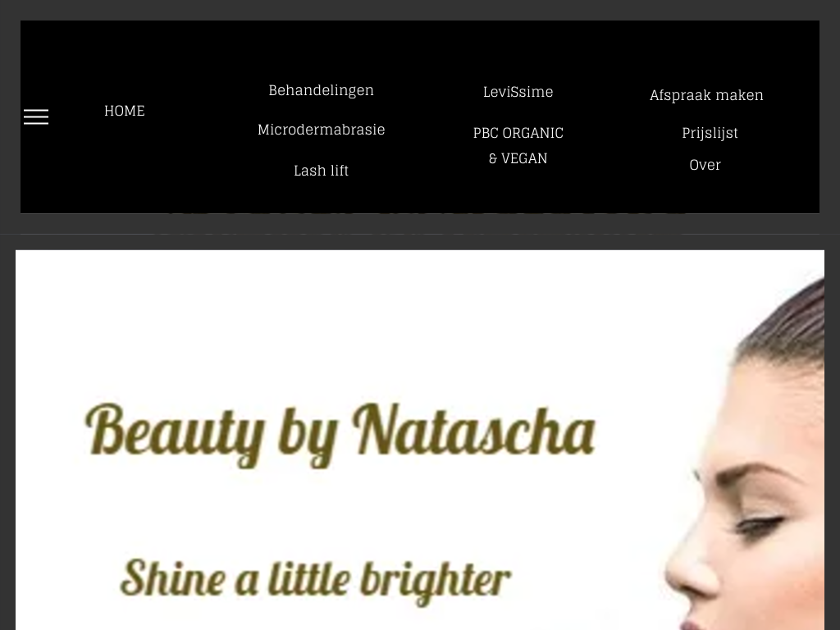Click the word brighter in tagline

(435, 582)
